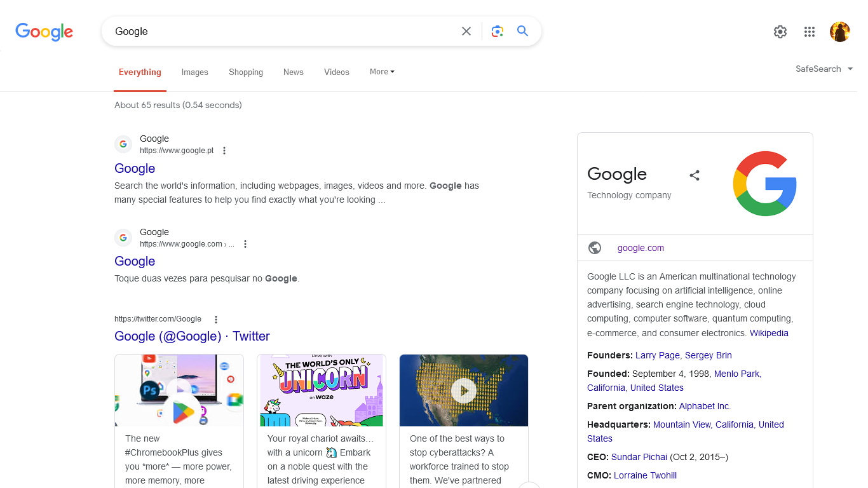This screenshot has height=488, width=868.
Task: Open search by image camera icon
Action: pyautogui.click(x=498, y=31)
